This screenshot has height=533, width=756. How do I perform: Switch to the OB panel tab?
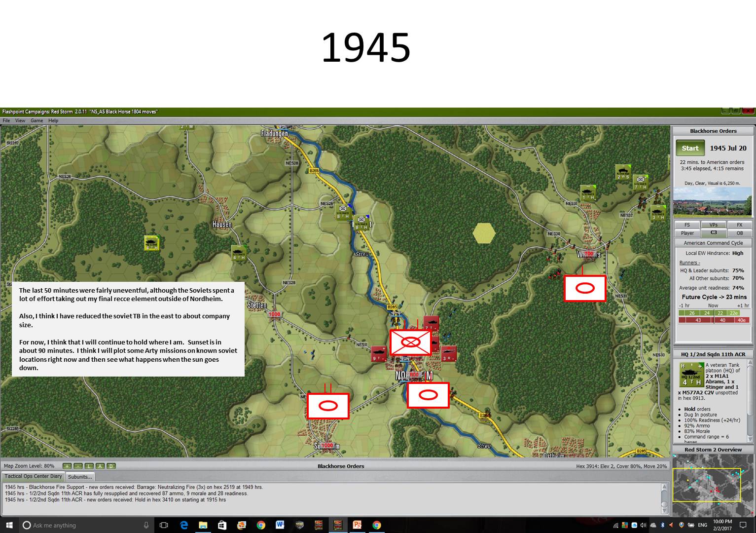pyautogui.click(x=739, y=233)
